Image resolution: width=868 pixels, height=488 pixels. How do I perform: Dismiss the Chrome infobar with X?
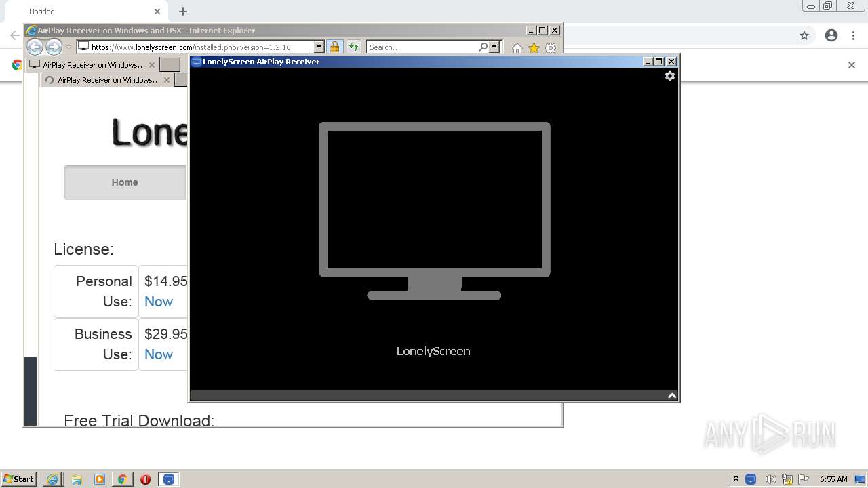pos(852,65)
